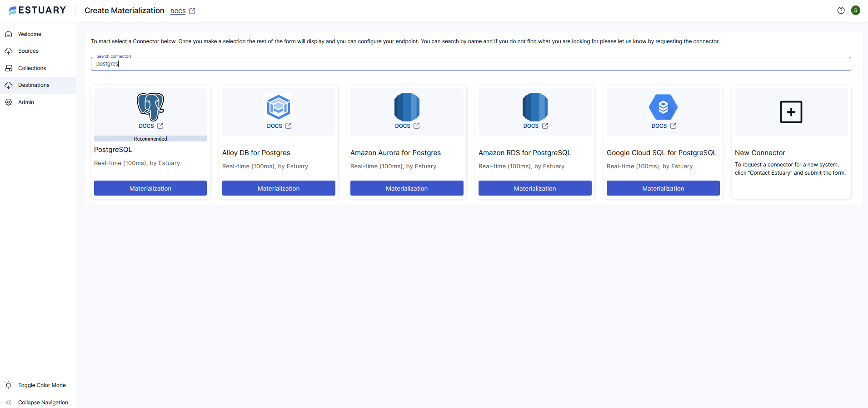Click the Recommended badge on PostgreSQL

click(x=150, y=139)
